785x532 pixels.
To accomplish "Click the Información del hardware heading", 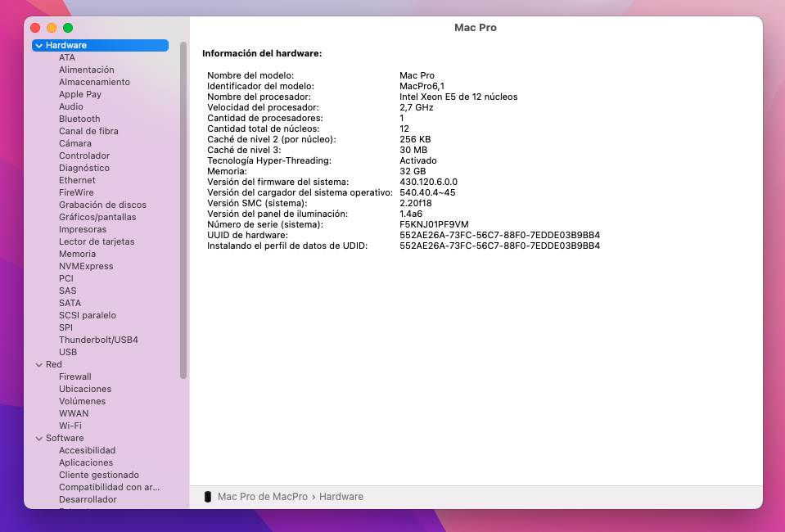I will click(x=262, y=53).
